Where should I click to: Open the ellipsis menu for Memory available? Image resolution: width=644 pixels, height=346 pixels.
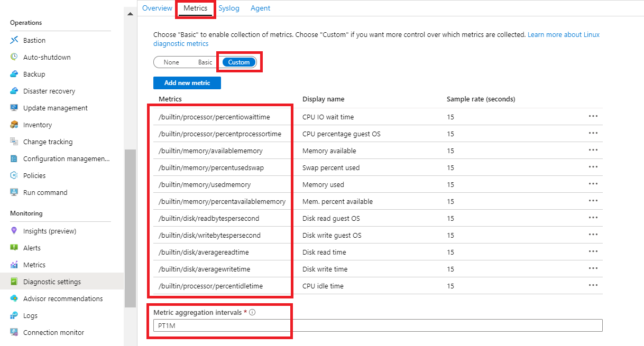point(593,151)
